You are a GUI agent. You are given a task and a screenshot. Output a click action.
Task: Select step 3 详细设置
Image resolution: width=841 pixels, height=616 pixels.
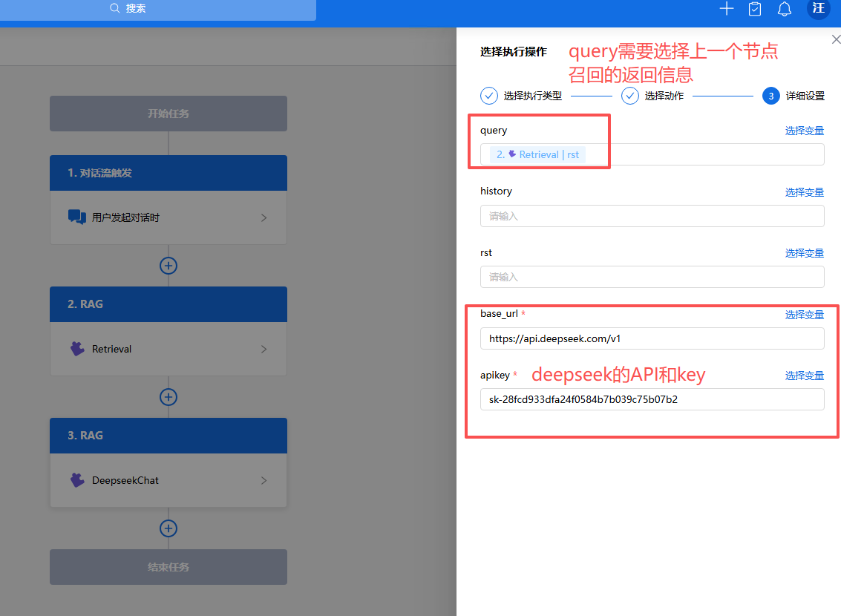point(770,96)
